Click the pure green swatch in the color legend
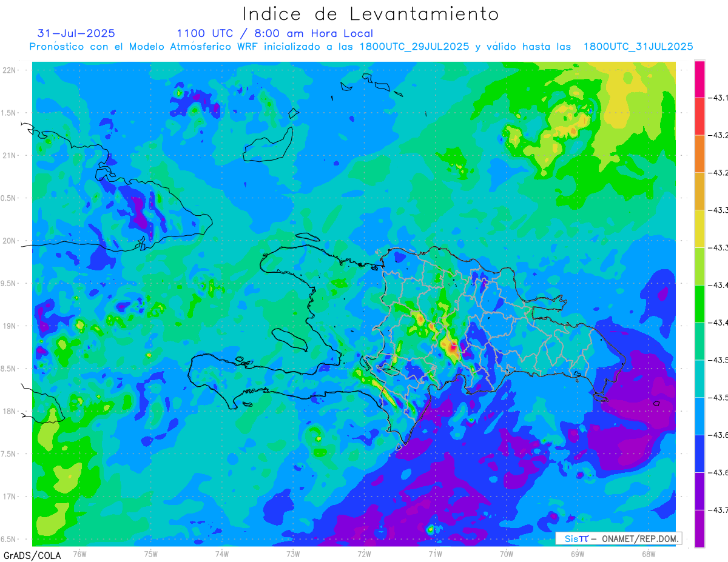The width and height of the screenshot is (728, 562). click(699, 303)
